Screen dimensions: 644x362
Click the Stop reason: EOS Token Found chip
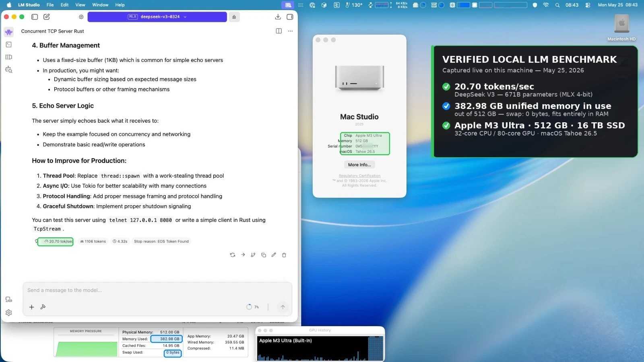(x=161, y=241)
